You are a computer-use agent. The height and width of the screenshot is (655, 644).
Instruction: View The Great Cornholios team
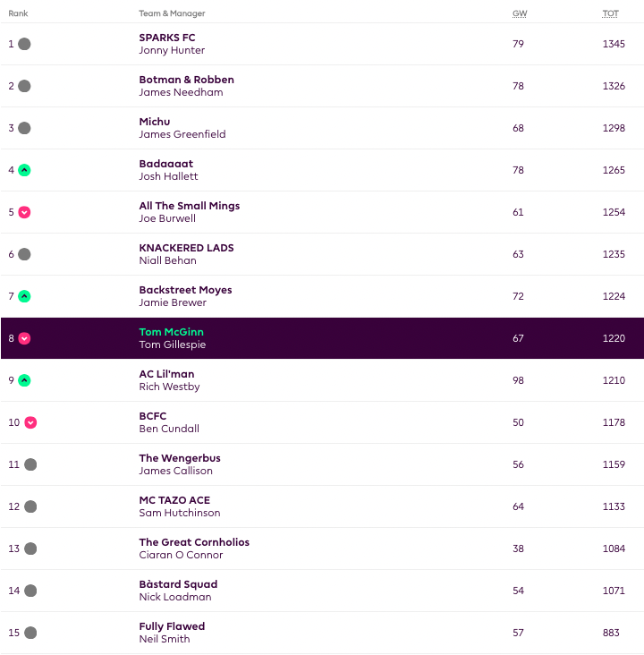coord(194,542)
